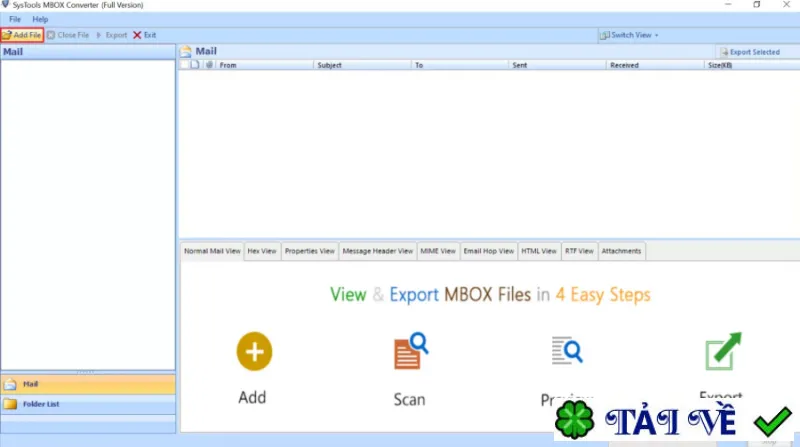Open the Switch View dropdown
This screenshot has width=800, height=447.
coord(630,35)
